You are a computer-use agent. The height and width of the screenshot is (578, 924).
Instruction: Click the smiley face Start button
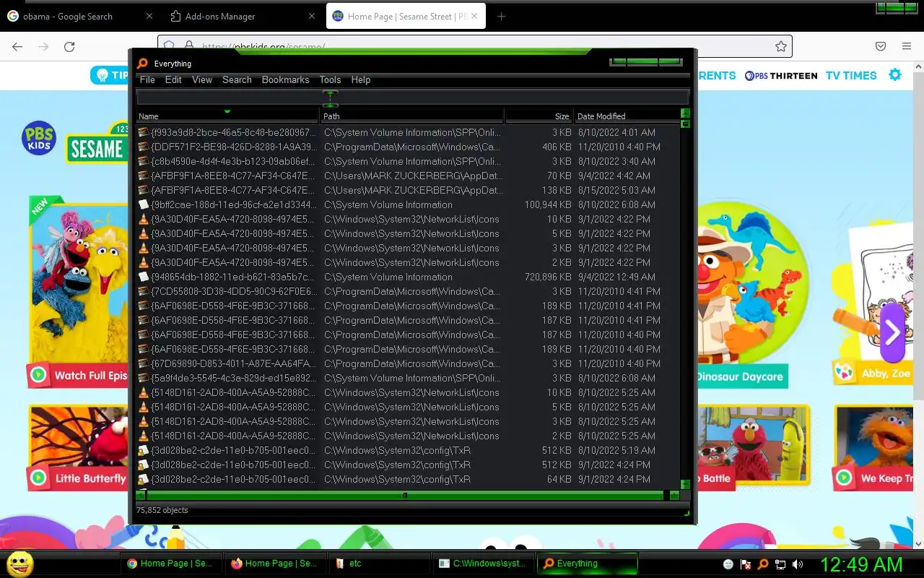[x=19, y=564]
